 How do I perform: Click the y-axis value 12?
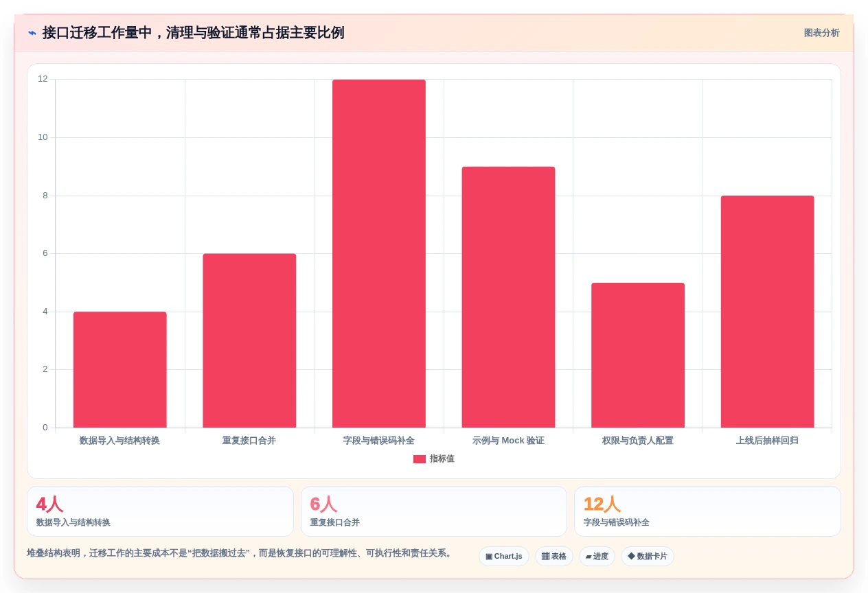(x=43, y=79)
